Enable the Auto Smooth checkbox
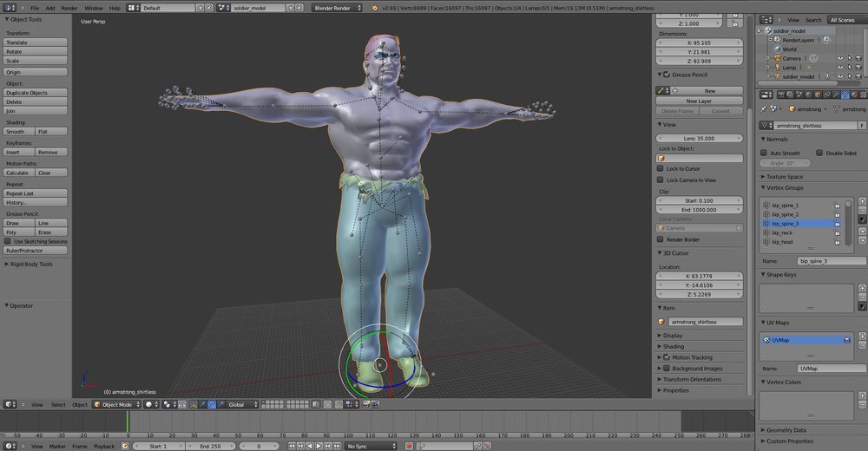 pyautogui.click(x=764, y=153)
